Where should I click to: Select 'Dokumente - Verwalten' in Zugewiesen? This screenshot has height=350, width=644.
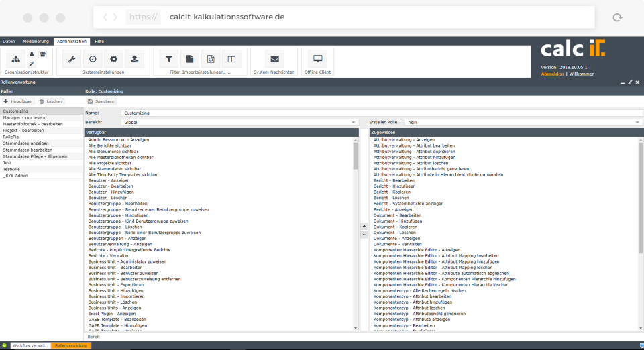coord(398,244)
